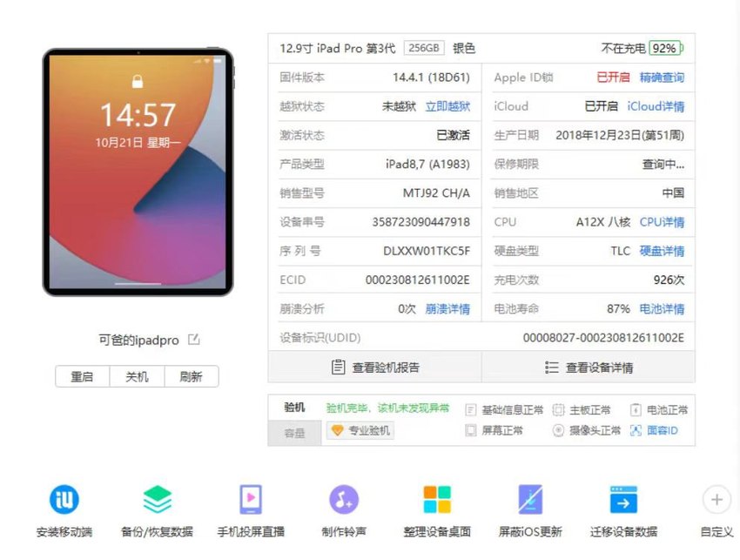
Task: Open the 安装移动端 install icon
Action: [x=64, y=500]
